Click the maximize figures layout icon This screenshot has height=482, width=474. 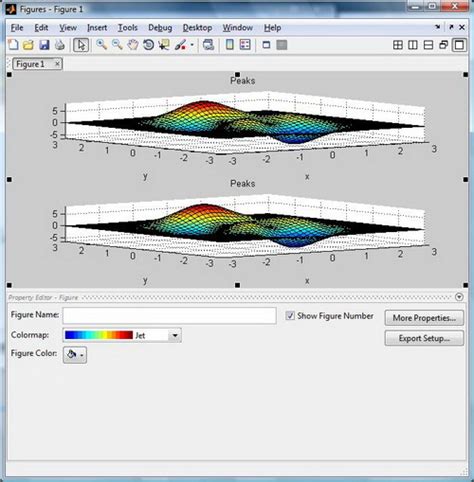459,45
